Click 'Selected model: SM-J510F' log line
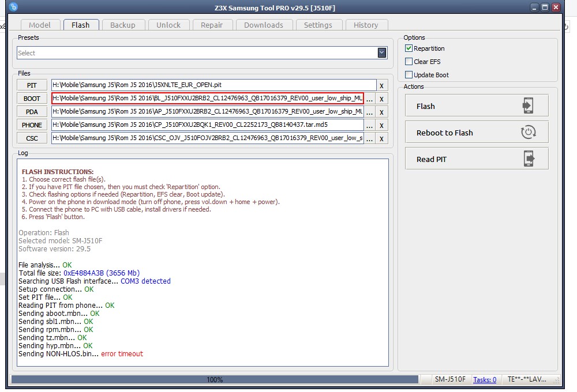Viewport: 577px width, 392px height. point(61,240)
